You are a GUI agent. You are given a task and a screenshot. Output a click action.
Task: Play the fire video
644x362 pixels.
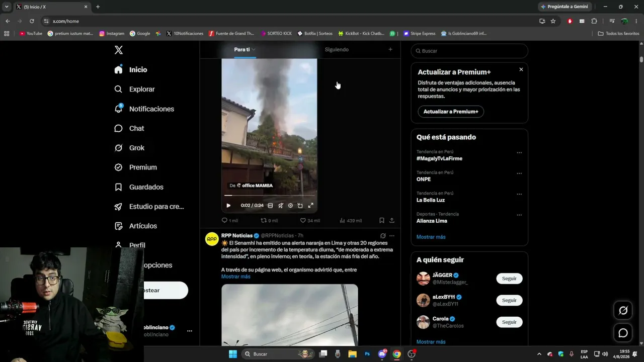[228, 205]
